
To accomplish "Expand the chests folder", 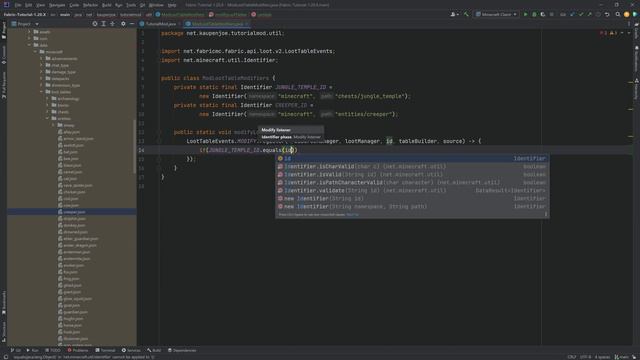I will point(48,112).
